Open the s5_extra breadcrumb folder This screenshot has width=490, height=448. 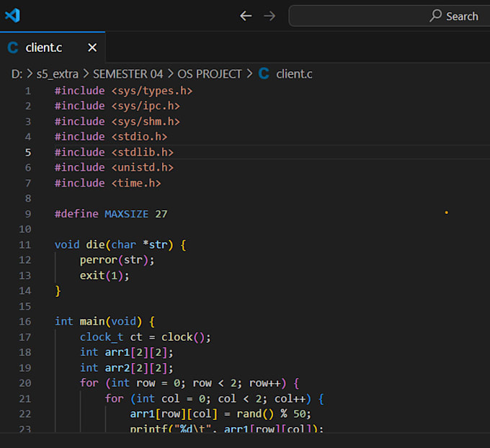pyautogui.click(x=58, y=73)
